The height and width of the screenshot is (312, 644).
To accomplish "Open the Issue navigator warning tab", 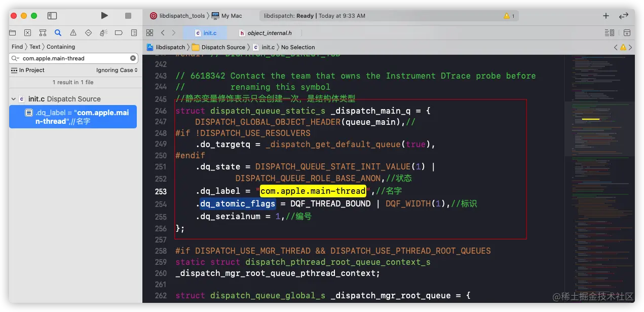I will pyautogui.click(x=73, y=32).
